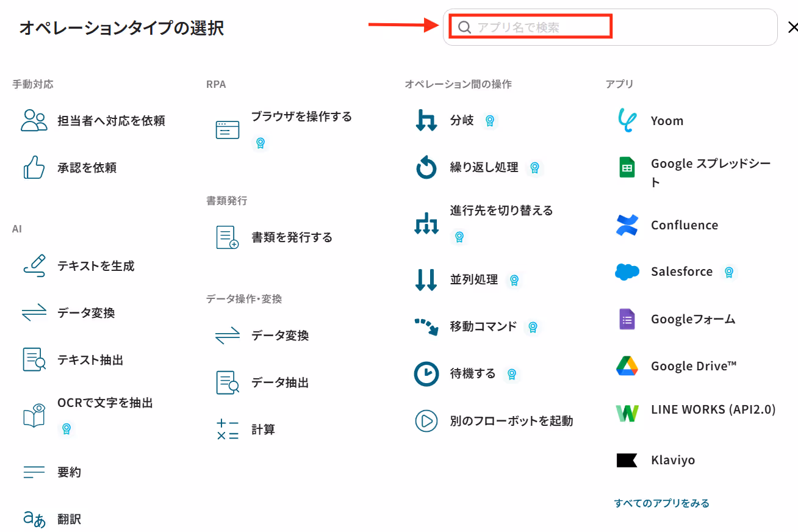Image resolution: width=798 pixels, height=532 pixels.
Task: Select 繰り返し処理 label
Action: 484,167
